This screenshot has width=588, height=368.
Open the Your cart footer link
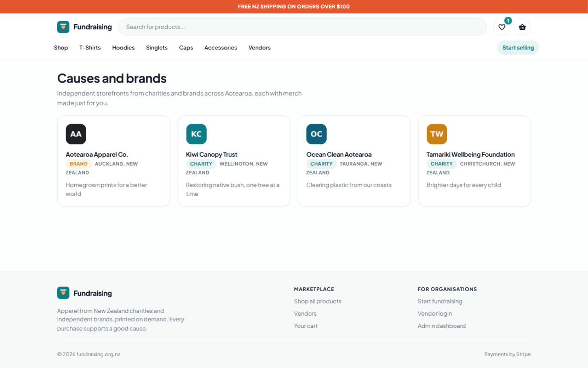306,326
